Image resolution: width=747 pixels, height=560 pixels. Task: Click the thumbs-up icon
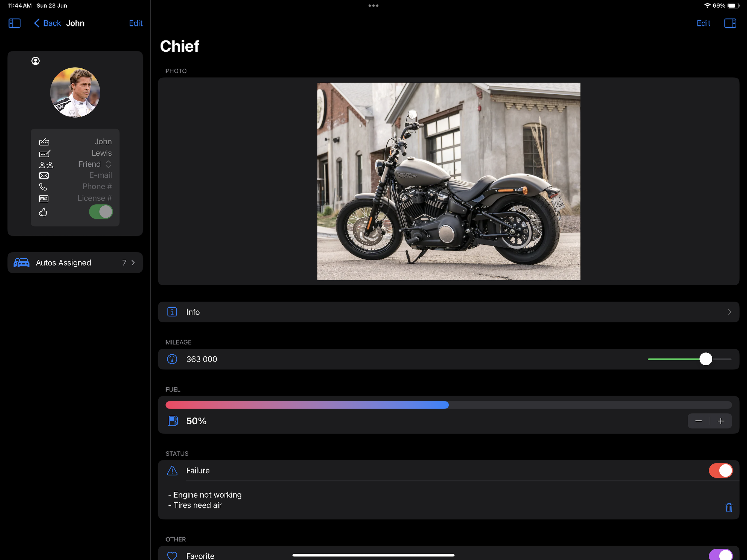(43, 212)
